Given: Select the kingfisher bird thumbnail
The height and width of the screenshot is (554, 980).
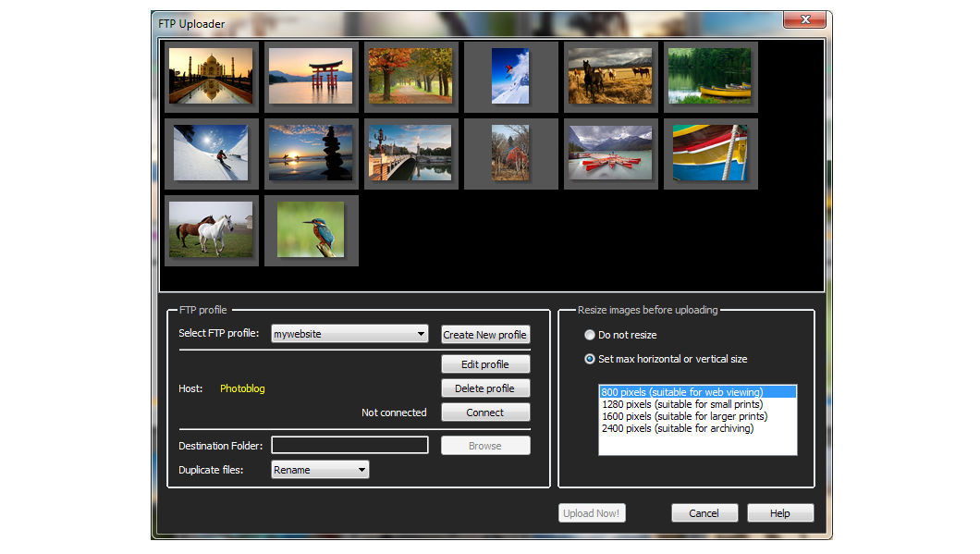Looking at the screenshot, I should 311,230.
